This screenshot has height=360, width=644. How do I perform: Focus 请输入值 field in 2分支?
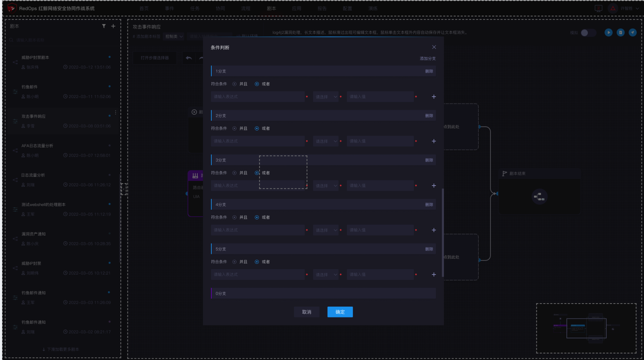(380, 141)
